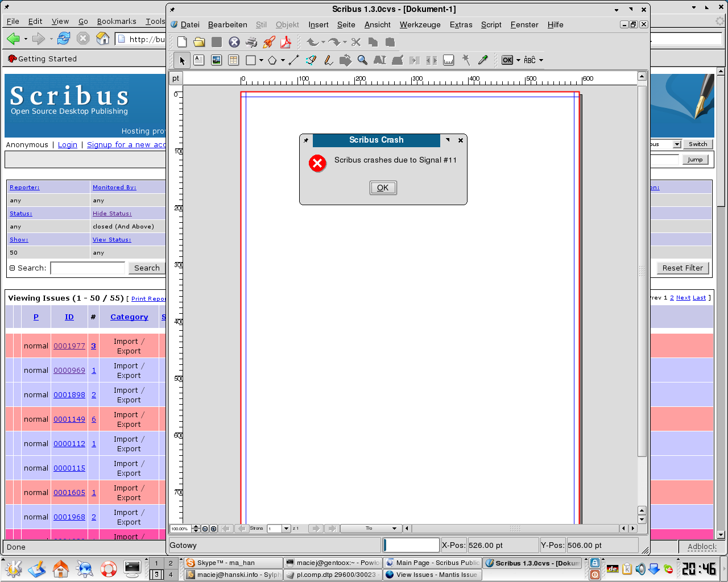Switch to virtual desktop 2 in pager
Viewport: 728px width, 582px height.
(x=170, y=563)
